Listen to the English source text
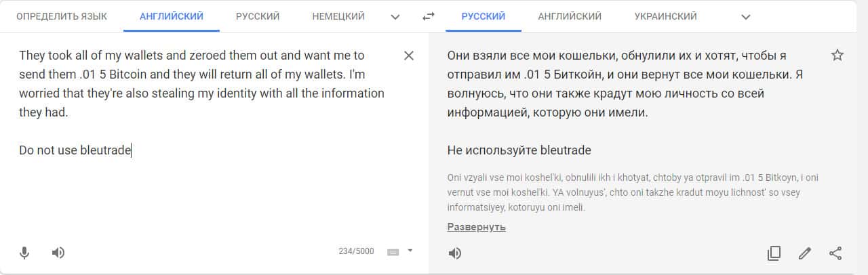 click(x=58, y=253)
